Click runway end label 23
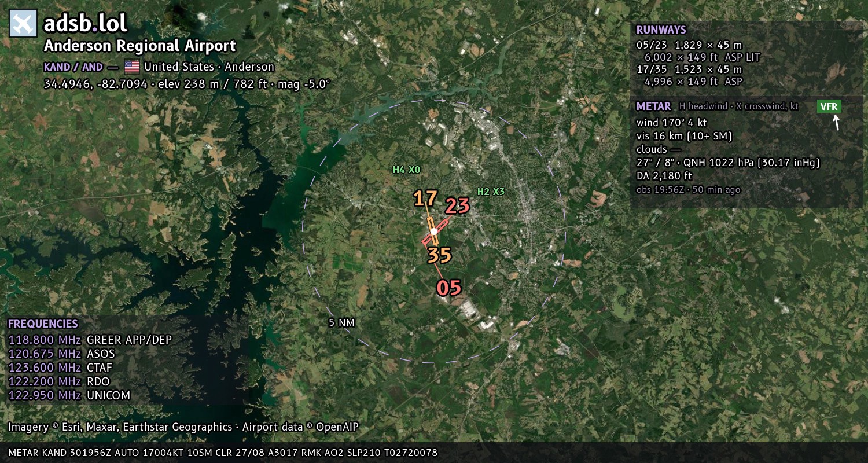The height and width of the screenshot is (463, 868). [x=457, y=206]
